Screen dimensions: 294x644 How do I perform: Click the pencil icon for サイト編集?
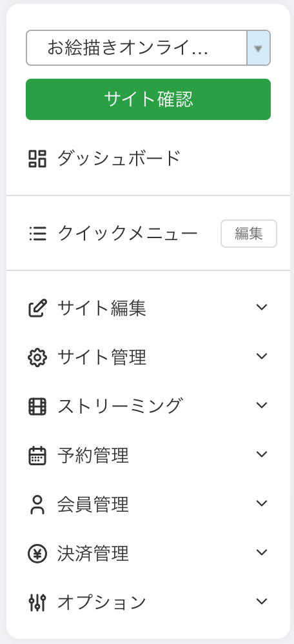(x=37, y=308)
